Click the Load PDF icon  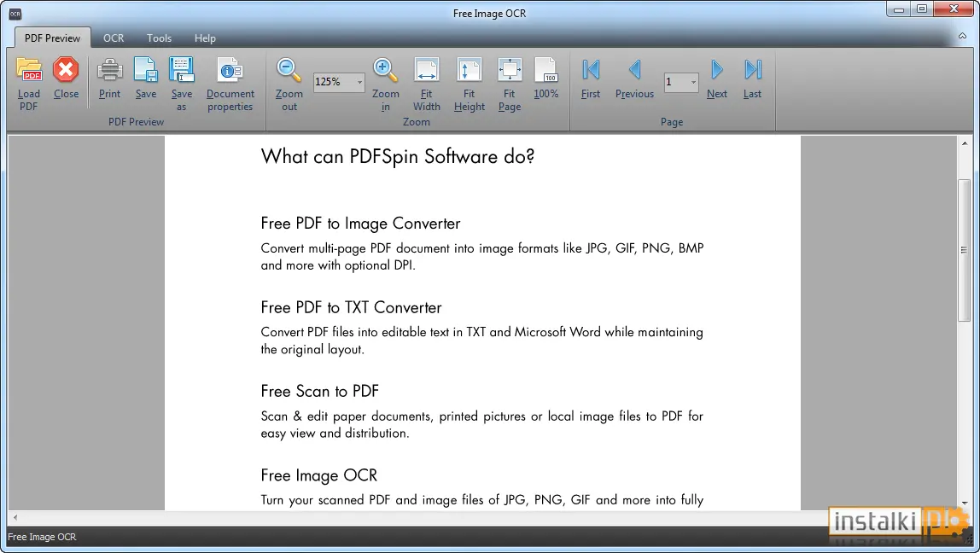[29, 69]
